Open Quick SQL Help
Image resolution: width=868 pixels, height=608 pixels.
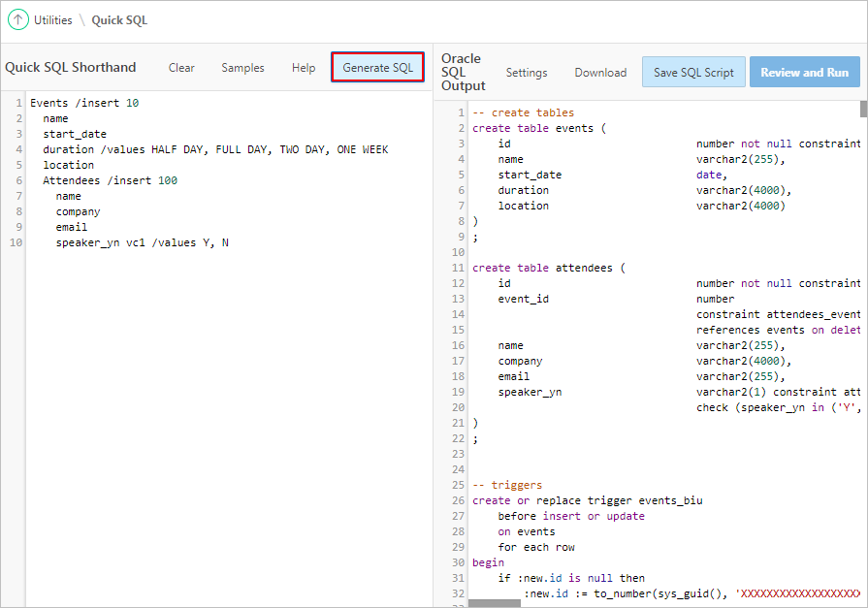click(303, 67)
